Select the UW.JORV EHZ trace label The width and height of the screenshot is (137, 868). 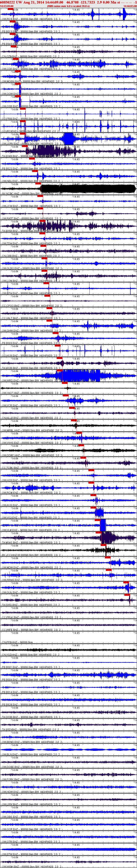point(31,144)
